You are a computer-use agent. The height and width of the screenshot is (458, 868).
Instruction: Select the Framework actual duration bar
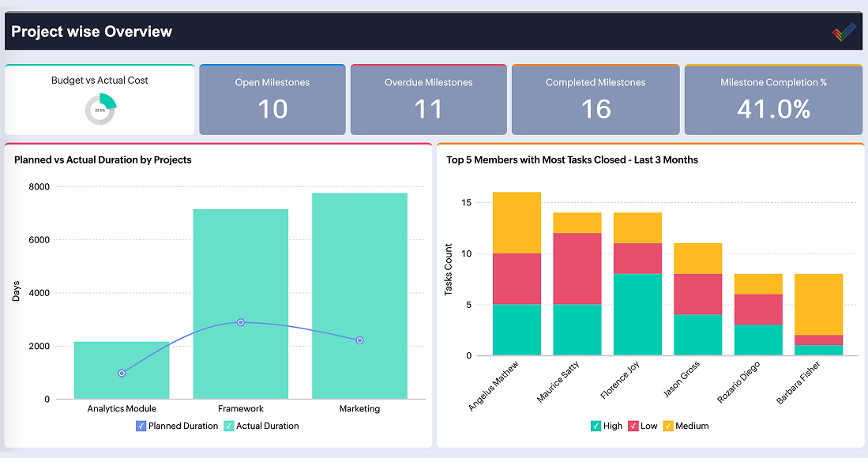(241, 304)
